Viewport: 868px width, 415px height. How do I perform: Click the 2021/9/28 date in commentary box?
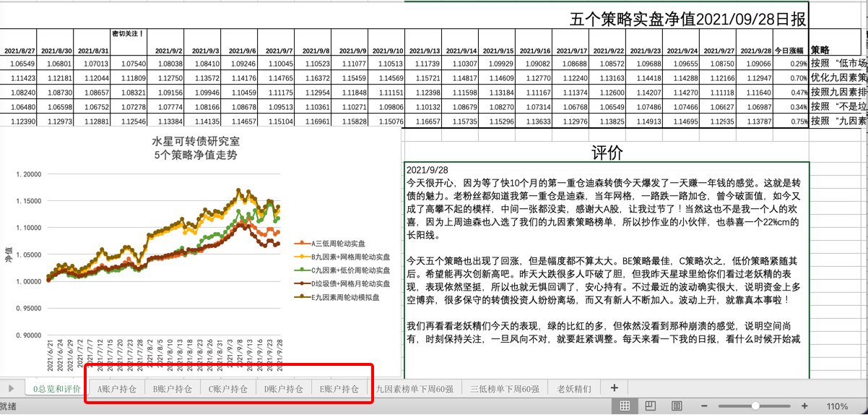click(428, 168)
